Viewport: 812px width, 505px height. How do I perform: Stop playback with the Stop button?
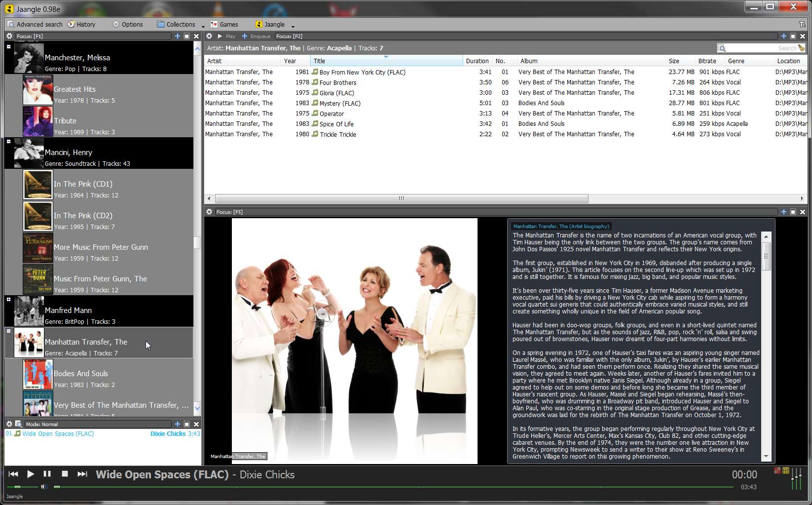tap(65, 474)
